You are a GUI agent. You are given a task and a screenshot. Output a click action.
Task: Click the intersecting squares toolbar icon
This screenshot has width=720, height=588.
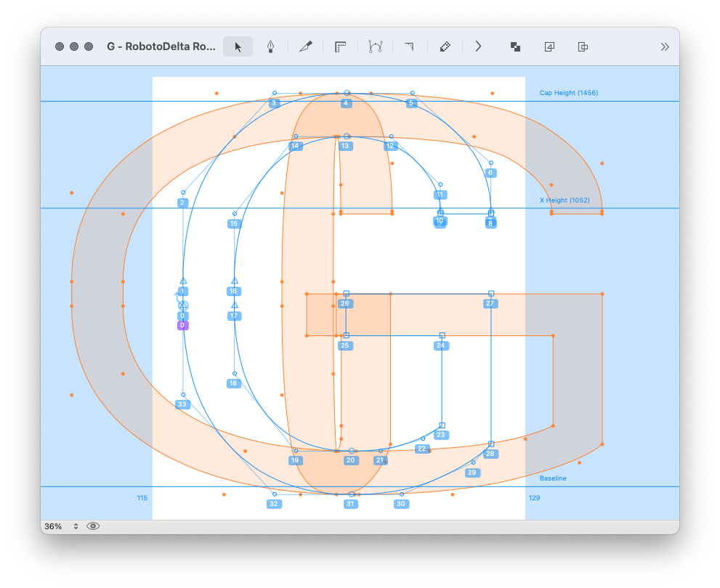coord(583,46)
